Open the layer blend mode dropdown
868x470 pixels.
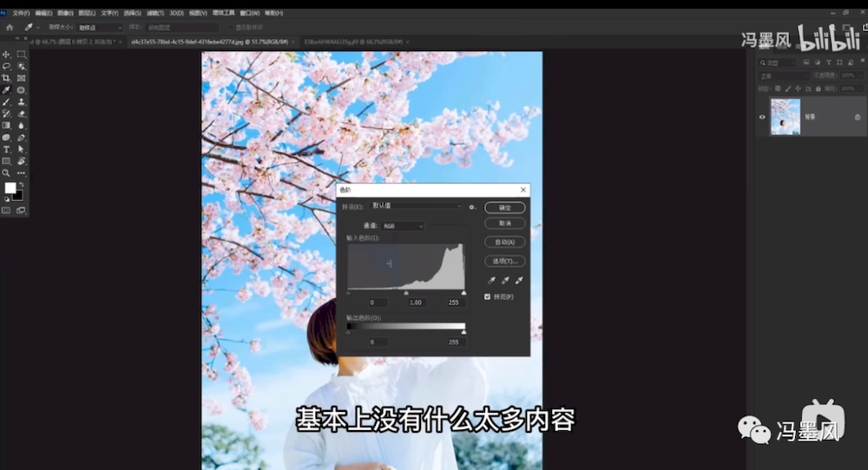point(784,76)
